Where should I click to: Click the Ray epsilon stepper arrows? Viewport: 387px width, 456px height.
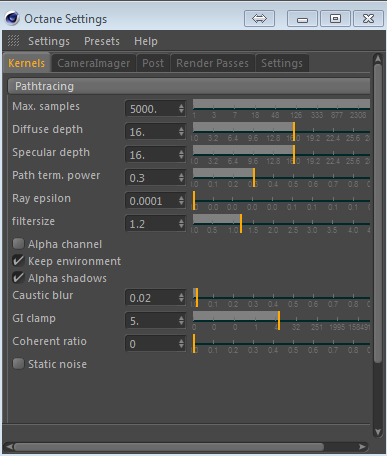coord(181,201)
